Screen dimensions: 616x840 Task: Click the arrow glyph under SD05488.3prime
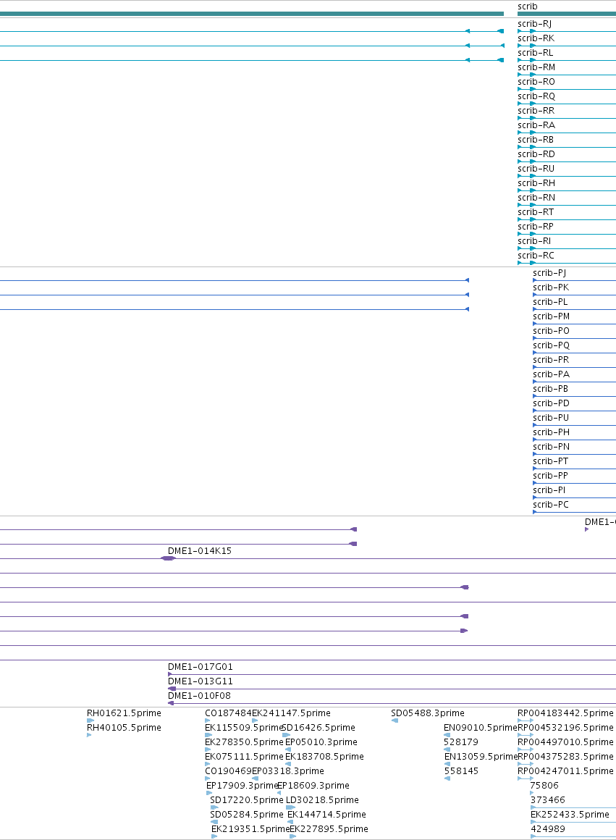pos(395,721)
